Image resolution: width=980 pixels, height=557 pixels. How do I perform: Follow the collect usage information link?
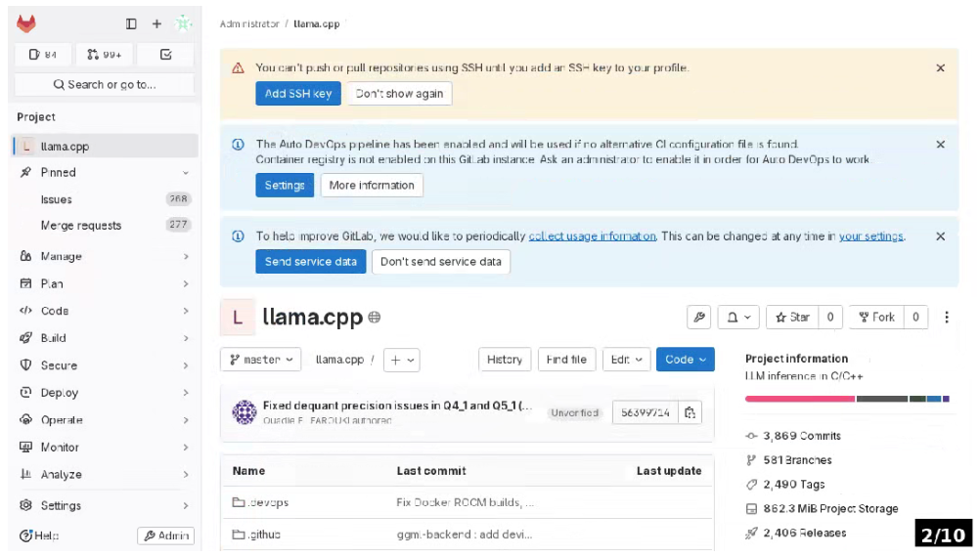click(592, 236)
